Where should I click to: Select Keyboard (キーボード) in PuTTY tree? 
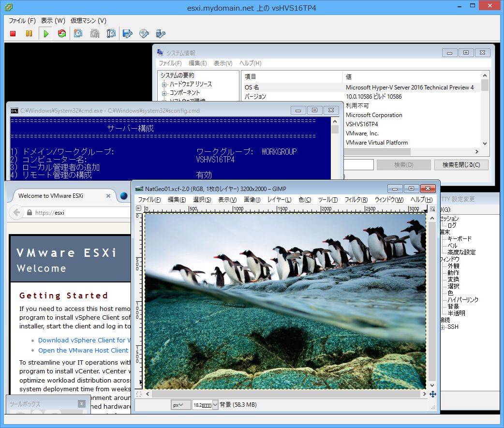click(460, 239)
